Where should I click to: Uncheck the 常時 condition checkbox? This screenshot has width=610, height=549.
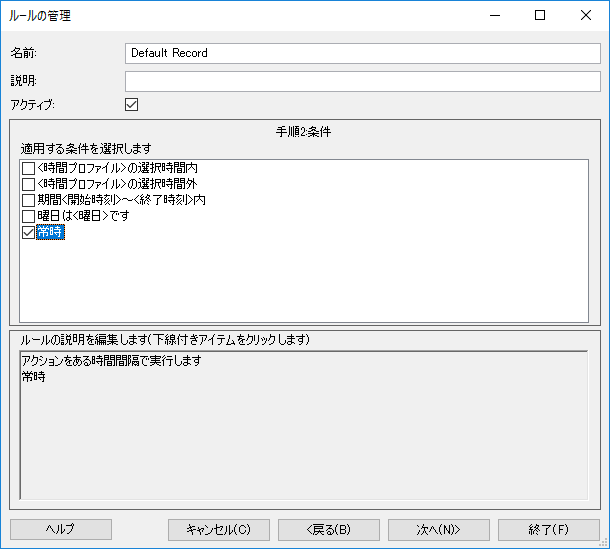tap(28, 232)
